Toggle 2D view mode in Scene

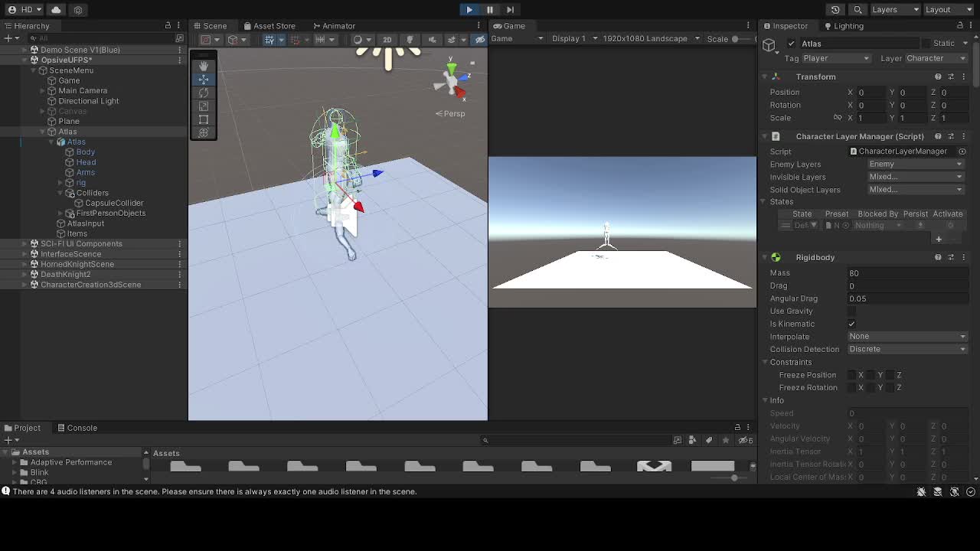pyautogui.click(x=387, y=40)
